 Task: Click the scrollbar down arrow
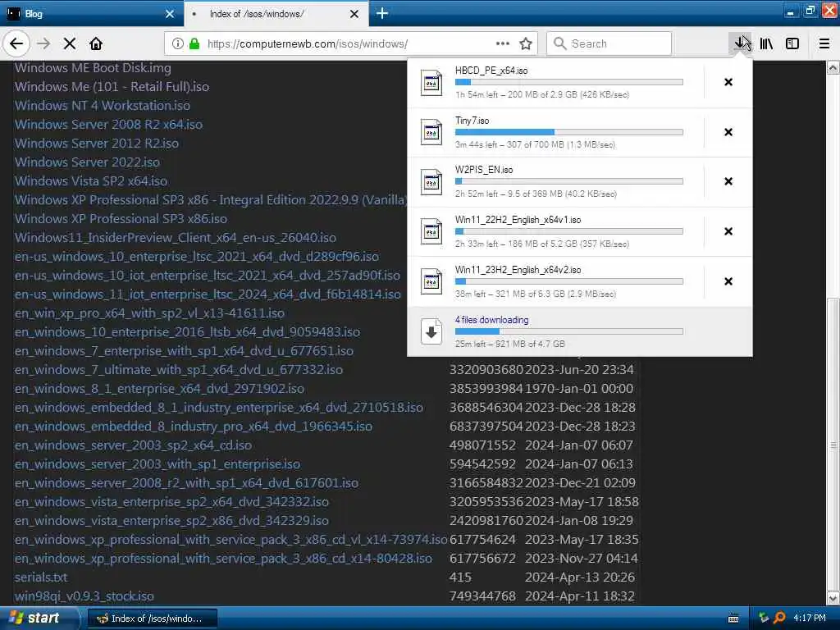[x=833, y=598]
